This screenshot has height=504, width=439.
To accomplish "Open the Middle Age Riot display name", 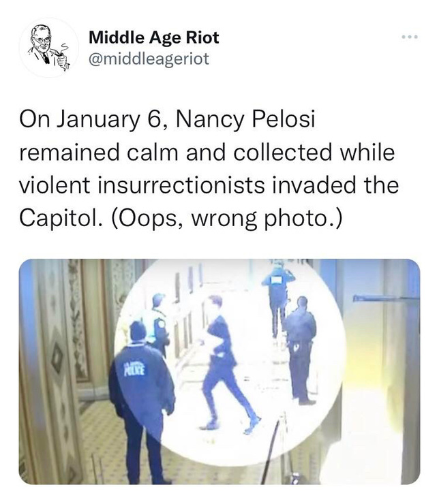I will tap(154, 37).
